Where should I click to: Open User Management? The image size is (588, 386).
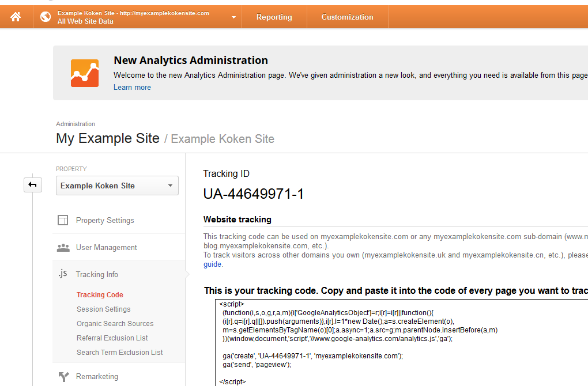(107, 247)
